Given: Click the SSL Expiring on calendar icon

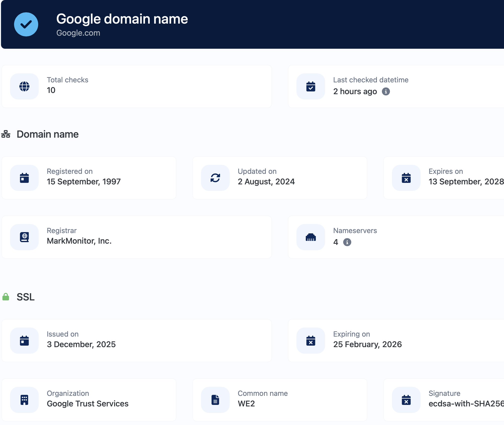Looking at the screenshot, I should click(x=311, y=341).
